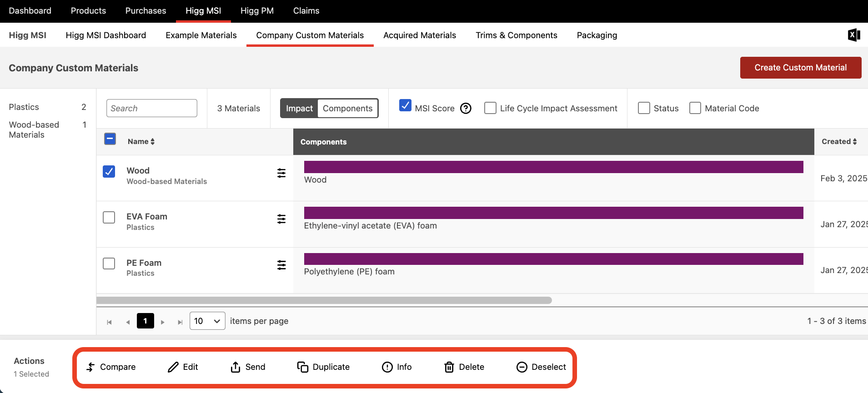
Task: Delete the selected material
Action: pos(464,367)
